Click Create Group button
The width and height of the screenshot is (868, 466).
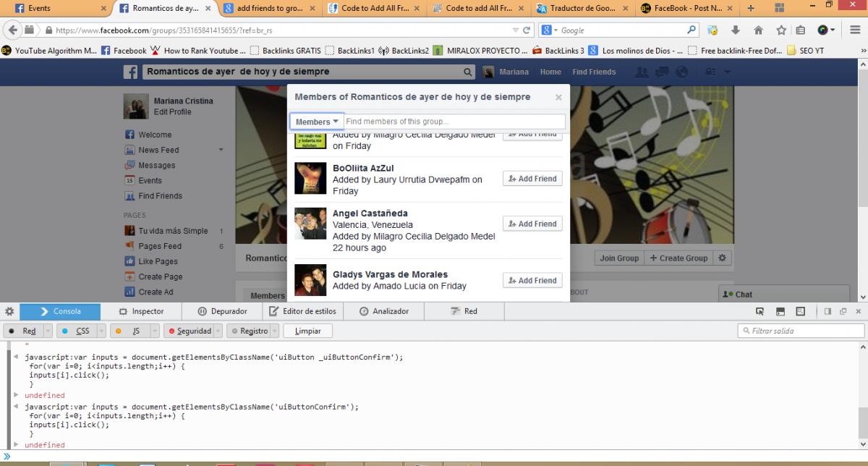[678, 258]
